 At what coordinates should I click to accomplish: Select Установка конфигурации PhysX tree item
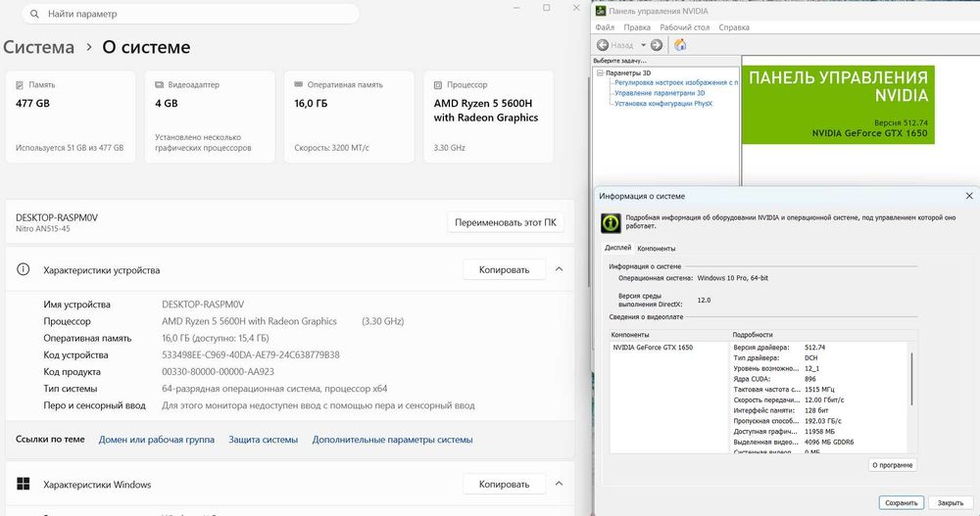(x=663, y=104)
